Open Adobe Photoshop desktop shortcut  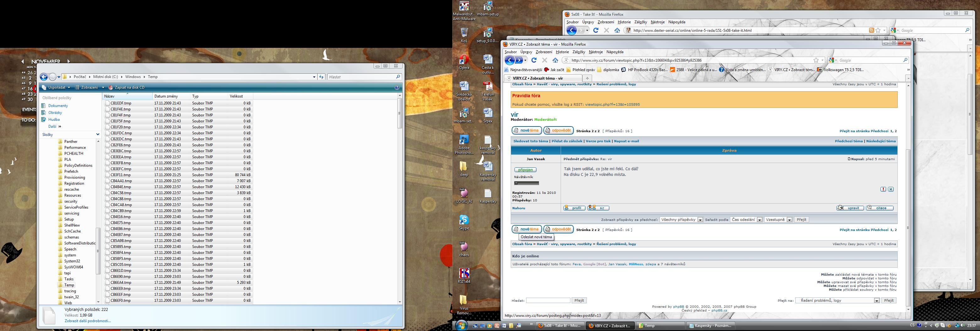coord(464,141)
